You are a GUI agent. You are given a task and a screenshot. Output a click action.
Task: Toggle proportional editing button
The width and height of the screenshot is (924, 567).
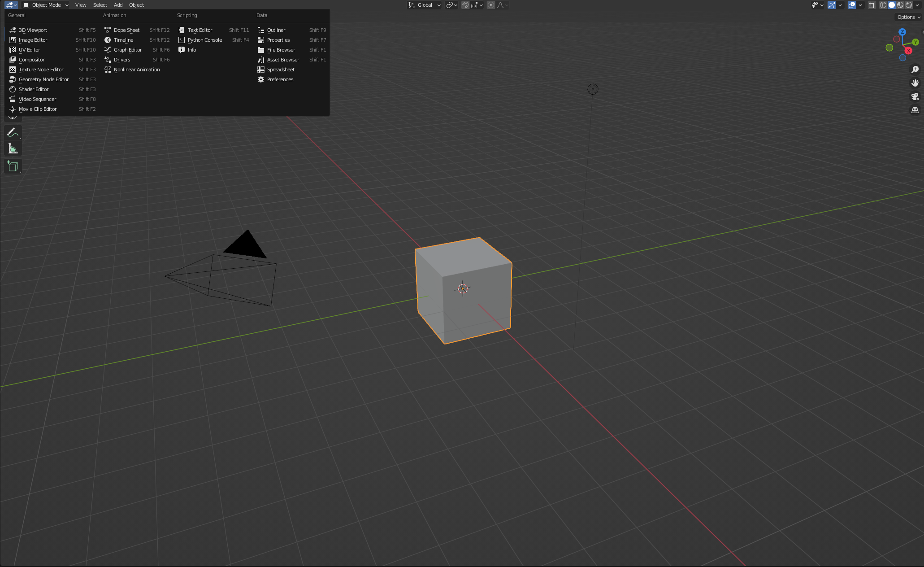(x=491, y=5)
